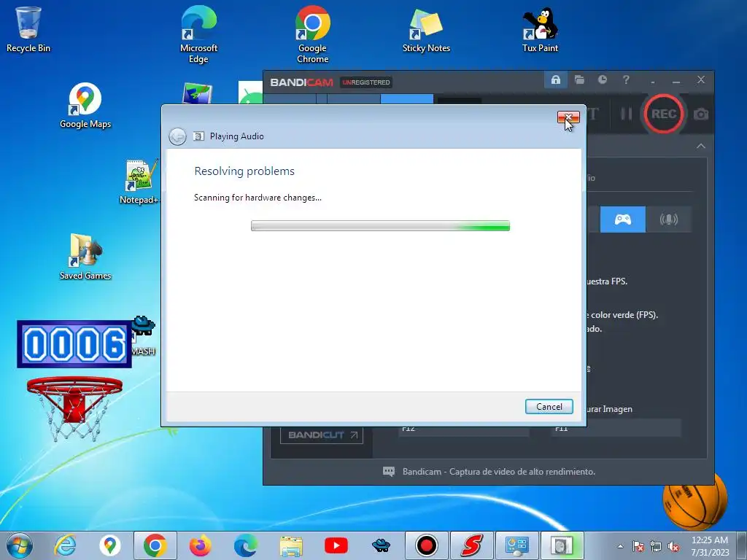Cancel the Playing Audio troubleshooter
The width and height of the screenshot is (747, 560).
coord(549,406)
